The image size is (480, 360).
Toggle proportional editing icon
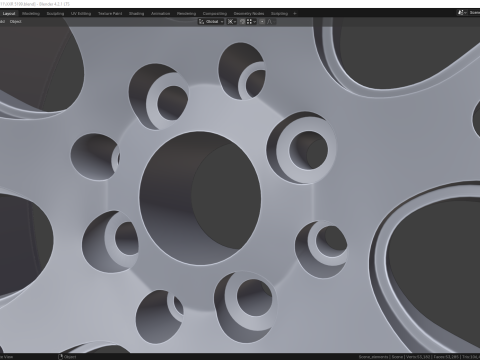[x=262, y=22]
